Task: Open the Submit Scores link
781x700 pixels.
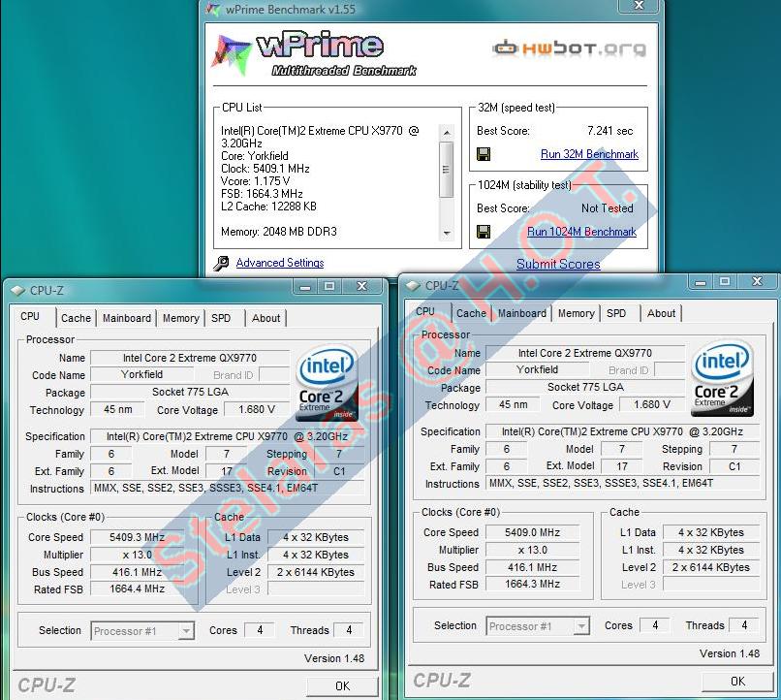Action: coord(558,264)
